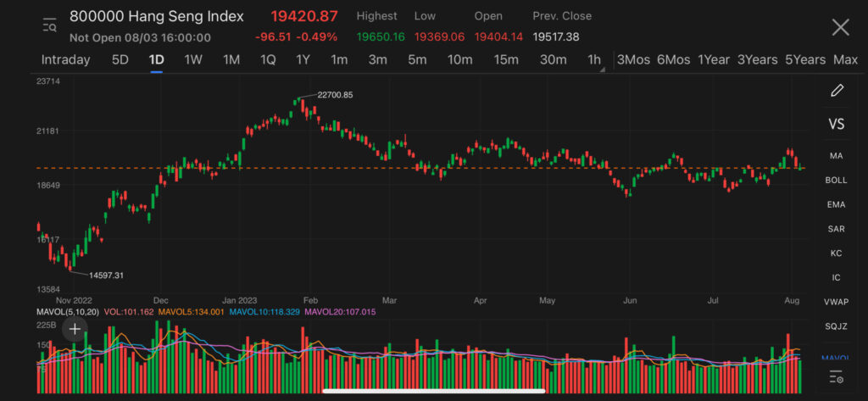This screenshot has height=401, width=868.
Task: Open indicator settings icon at bottom right
Action: (x=836, y=376)
